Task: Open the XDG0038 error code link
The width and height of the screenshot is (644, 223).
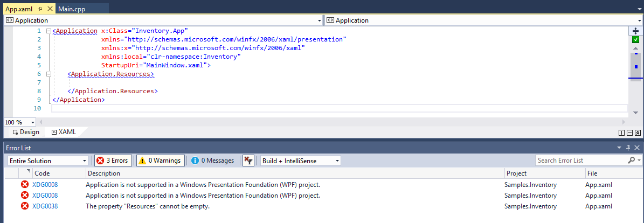Action: pyautogui.click(x=45, y=206)
